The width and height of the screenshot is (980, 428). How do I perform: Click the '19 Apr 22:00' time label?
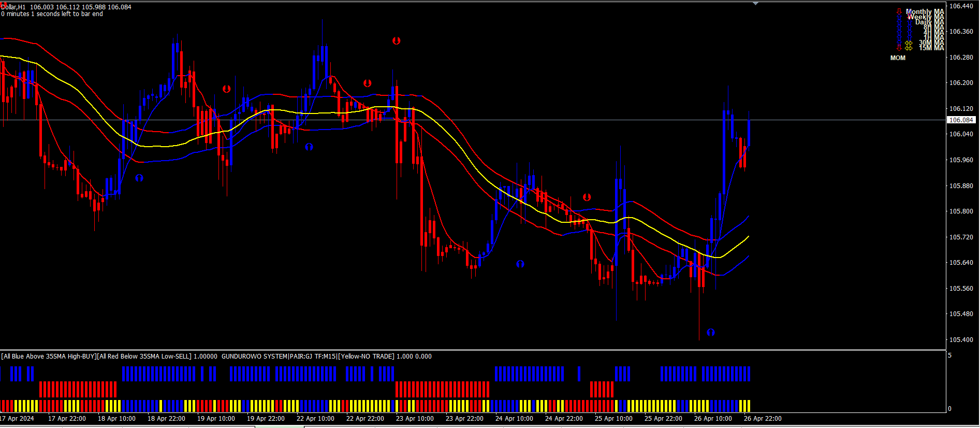(266, 419)
